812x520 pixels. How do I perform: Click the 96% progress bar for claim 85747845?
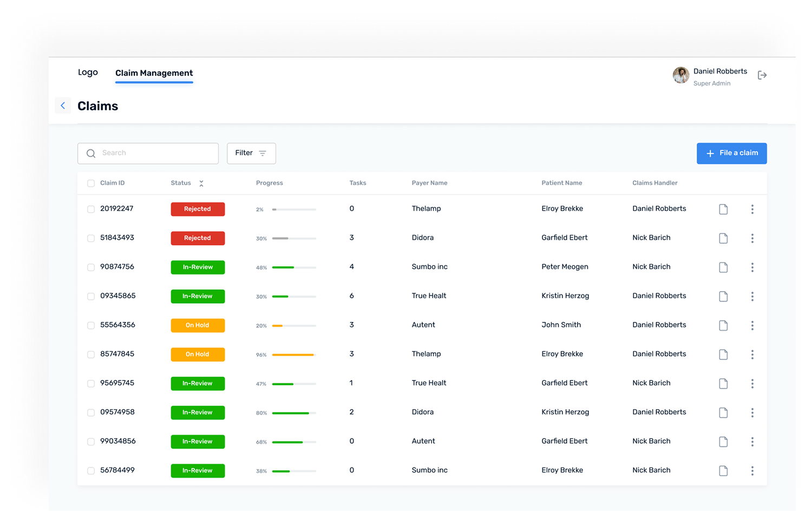click(x=293, y=355)
